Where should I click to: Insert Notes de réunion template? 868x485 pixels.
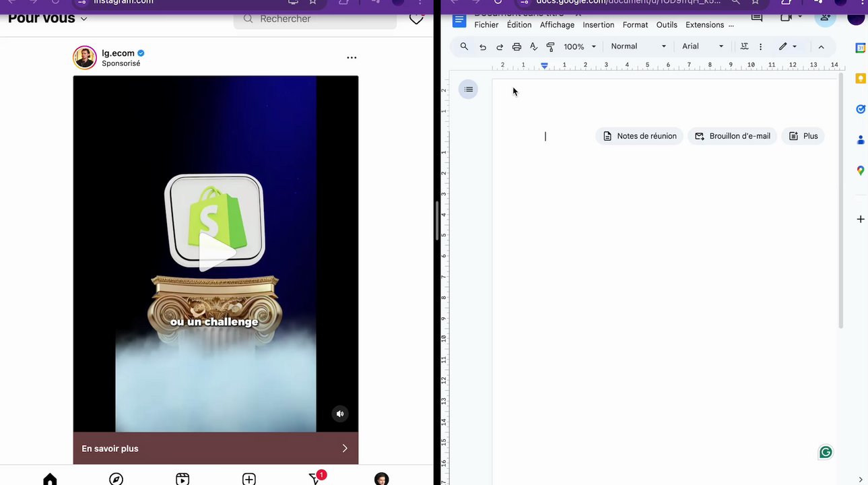pos(640,136)
